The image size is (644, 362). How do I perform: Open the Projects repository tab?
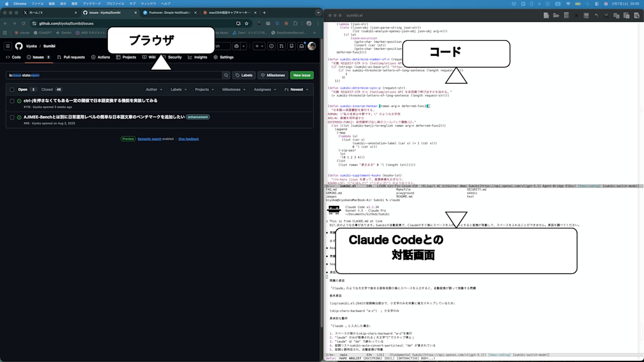(x=126, y=57)
